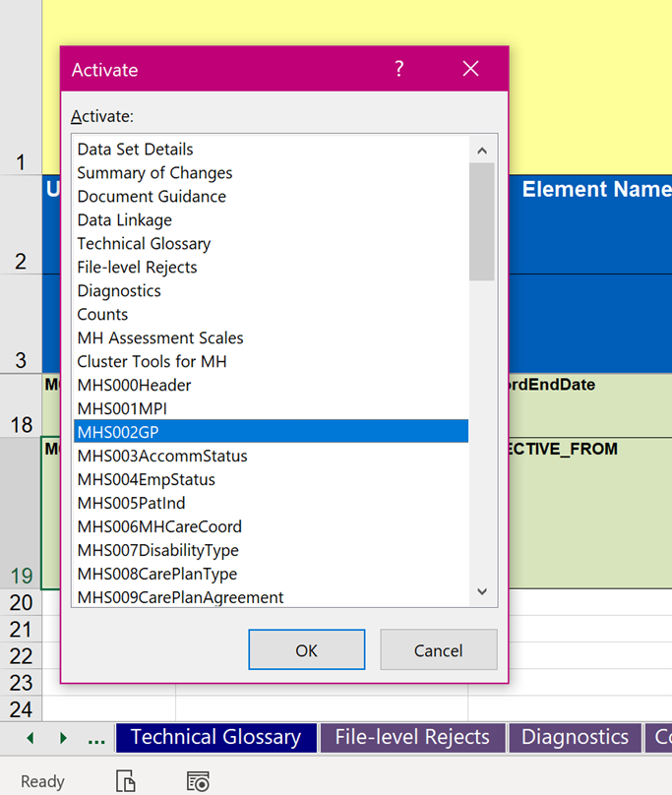Select row 18 header in the worksheet
Image resolution: width=672 pixels, height=795 pixels.
click(21, 405)
